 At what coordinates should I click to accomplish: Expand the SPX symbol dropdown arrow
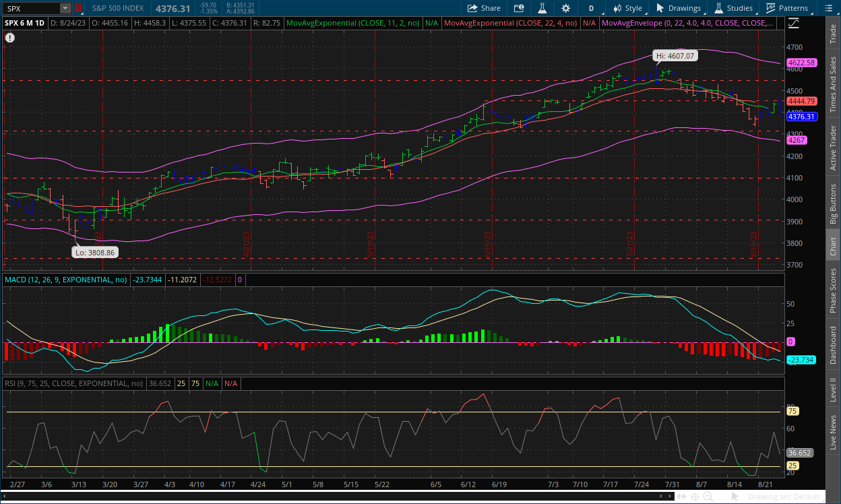click(x=65, y=8)
